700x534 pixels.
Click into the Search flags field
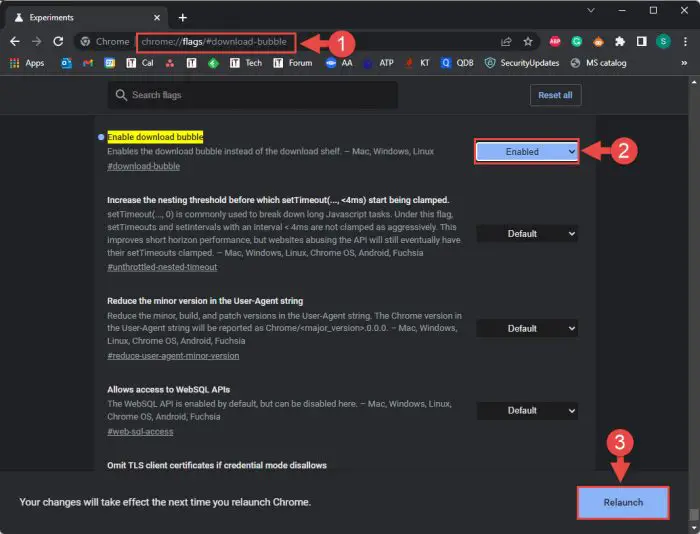click(x=253, y=95)
